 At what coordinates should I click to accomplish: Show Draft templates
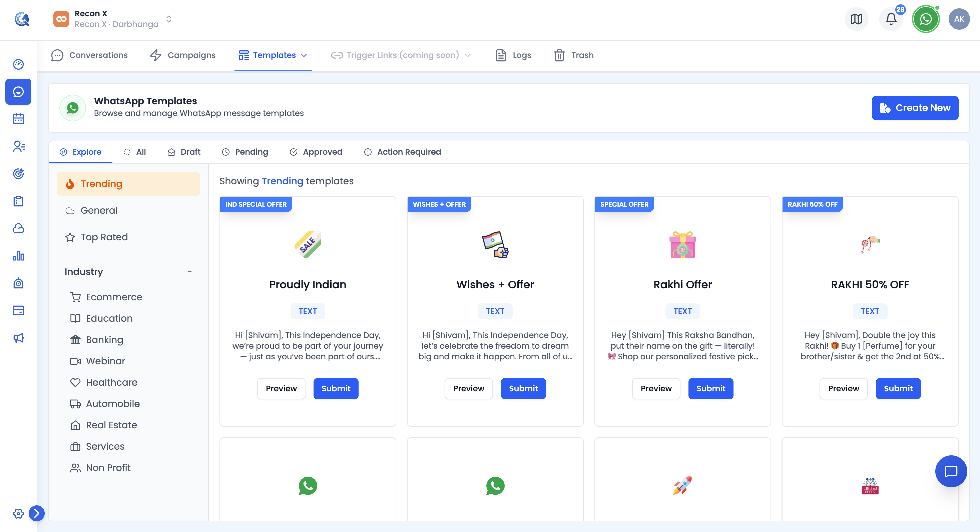pyautogui.click(x=184, y=152)
